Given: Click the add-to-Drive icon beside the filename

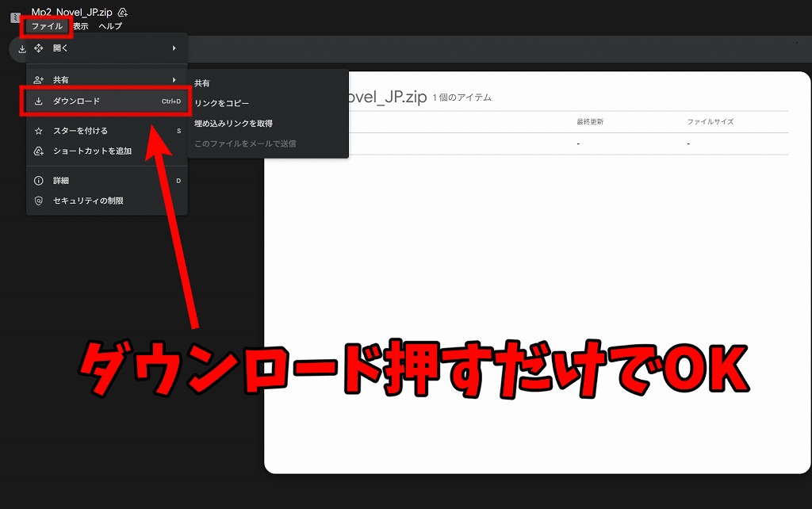Looking at the screenshot, I should (123, 13).
